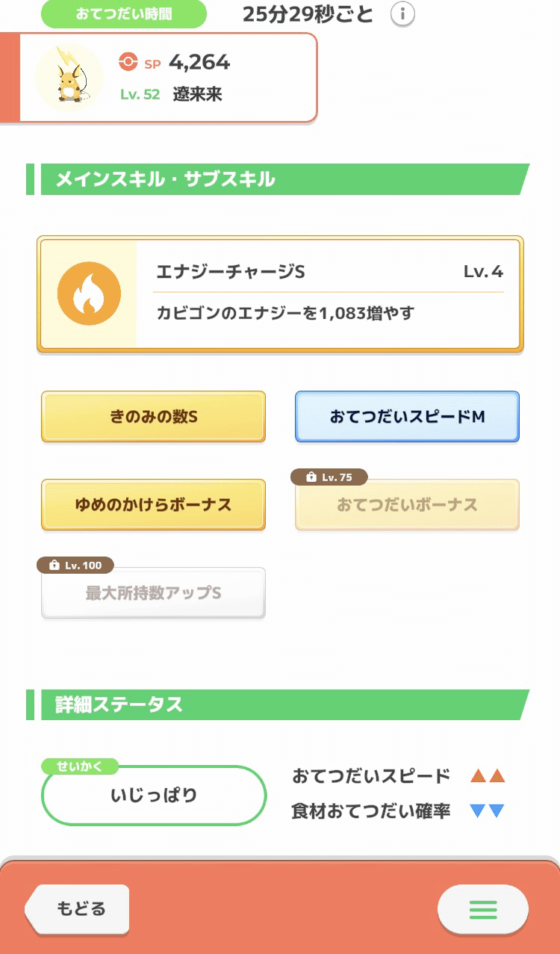The width and height of the screenshot is (560, 954).
Task: Tap the Raichu portrait
Action: click(68, 77)
